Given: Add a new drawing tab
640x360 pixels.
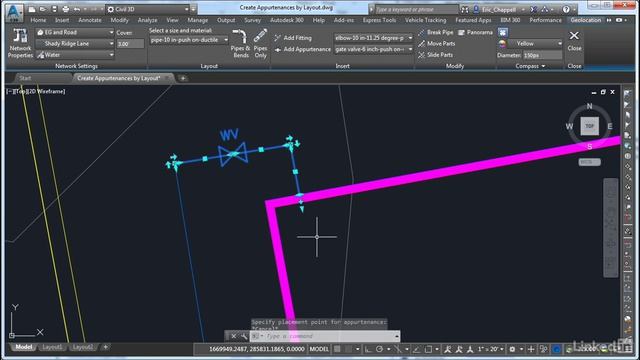Looking at the screenshot, I should click(x=182, y=78).
